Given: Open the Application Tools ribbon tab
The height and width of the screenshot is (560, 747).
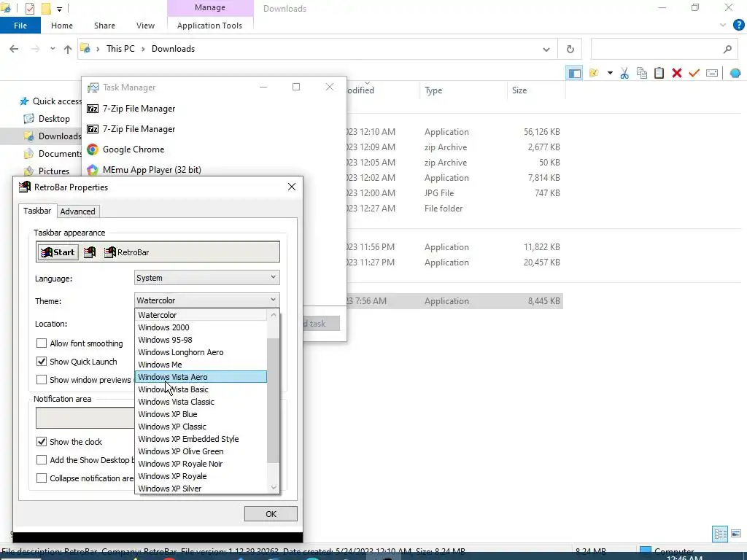Looking at the screenshot, I should pos(209,26).
